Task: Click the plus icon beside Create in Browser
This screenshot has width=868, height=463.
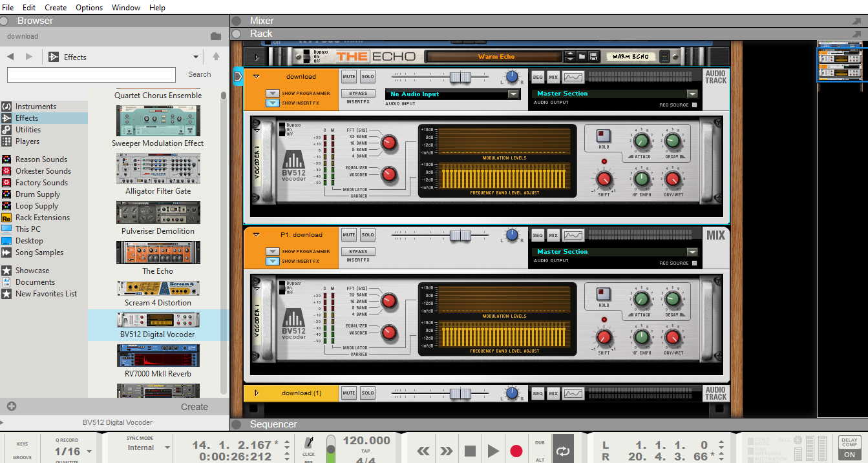Action: coord(12,406)
